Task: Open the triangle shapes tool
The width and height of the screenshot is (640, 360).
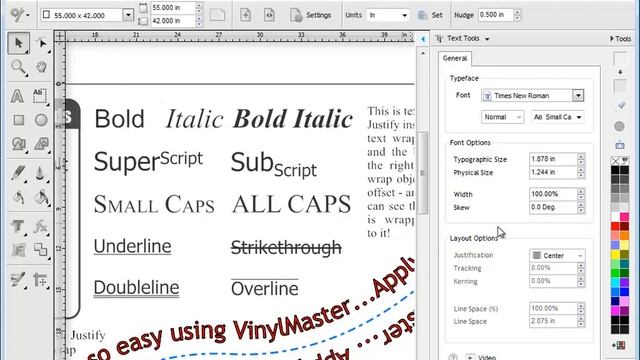Action: click(x=41, y=144)
